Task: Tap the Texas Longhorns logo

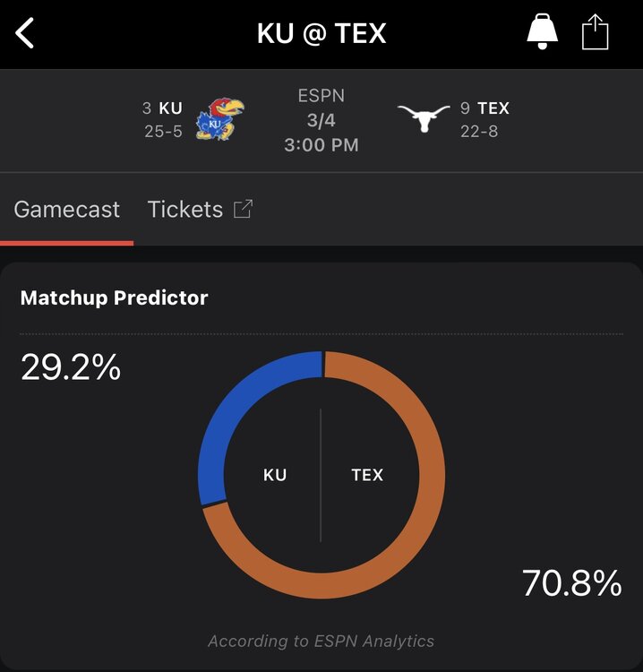Action: (424, 119)
